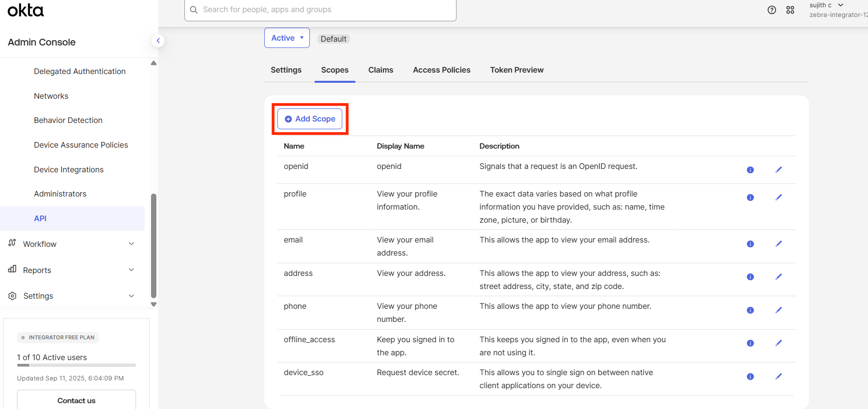The width and height of the screenshot is (868, 409).
Task: Open the Active status dropdown
Action: coord(287,38)
